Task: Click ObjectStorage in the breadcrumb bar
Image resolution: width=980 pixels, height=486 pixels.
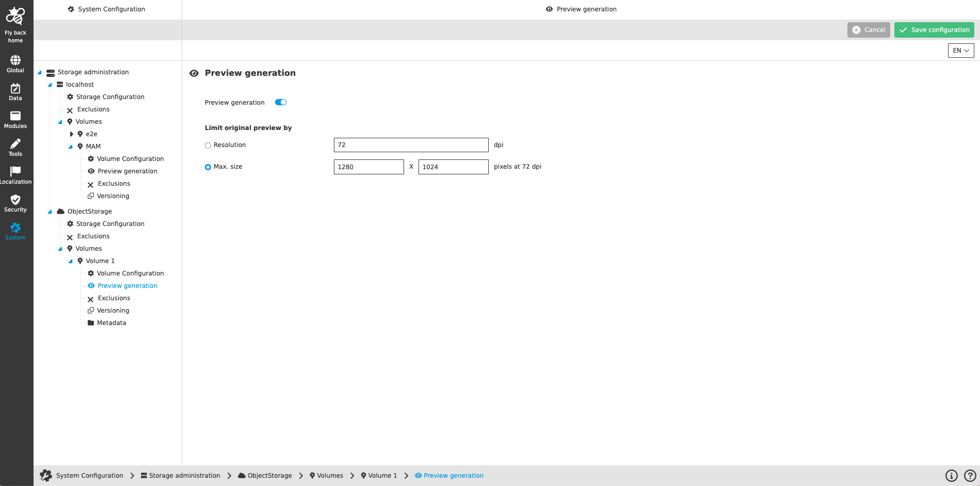Action: (269, 475)
